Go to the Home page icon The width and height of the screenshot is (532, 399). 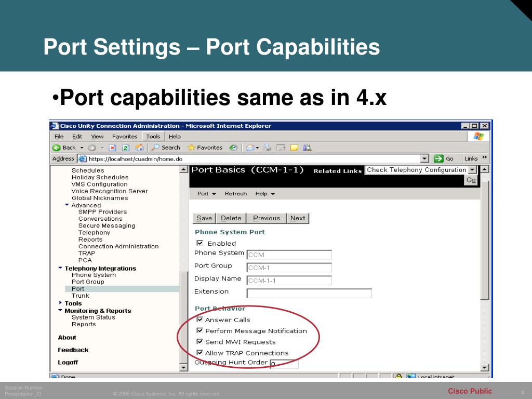[x=139, y=148]
